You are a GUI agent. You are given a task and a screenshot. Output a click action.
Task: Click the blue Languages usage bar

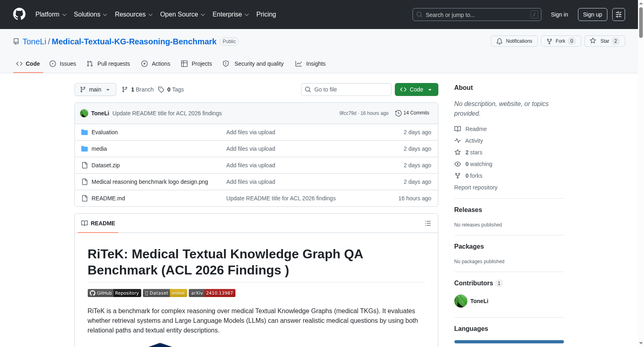(509, 342)
